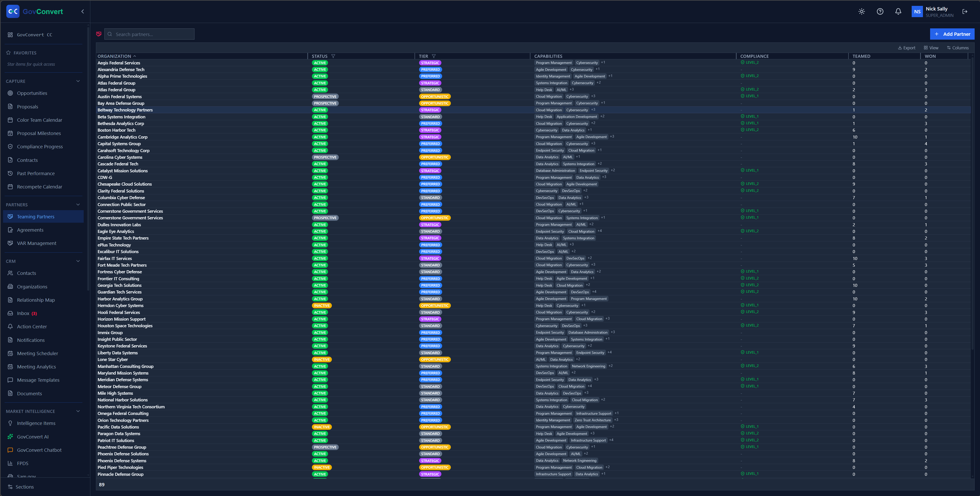This screenshot has width=980, height=496.
Task: Open Message Templates link
Action: pos(38,380)
